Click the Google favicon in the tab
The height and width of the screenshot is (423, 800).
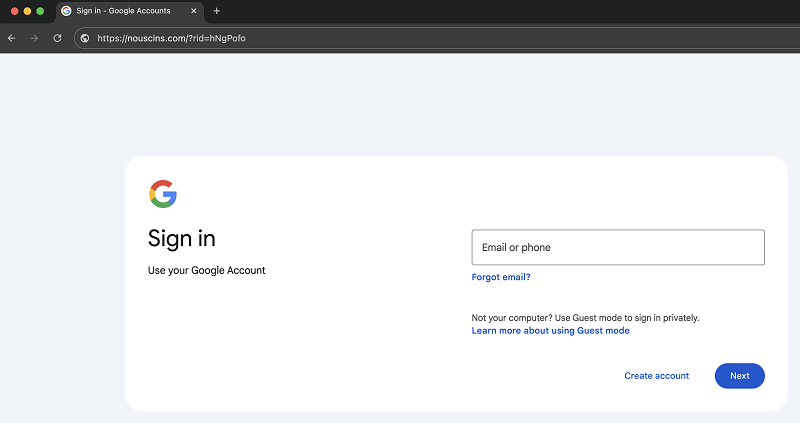[x=66, y=11]
